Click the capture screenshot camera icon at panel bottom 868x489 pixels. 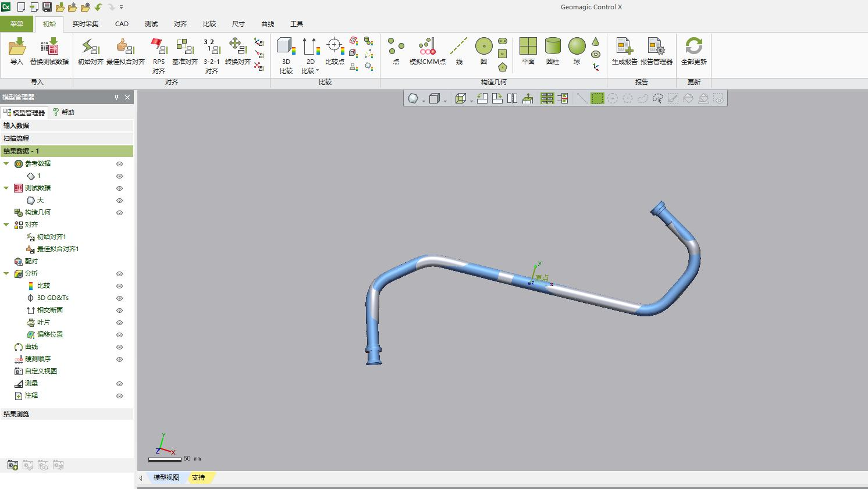coord(13,465)
